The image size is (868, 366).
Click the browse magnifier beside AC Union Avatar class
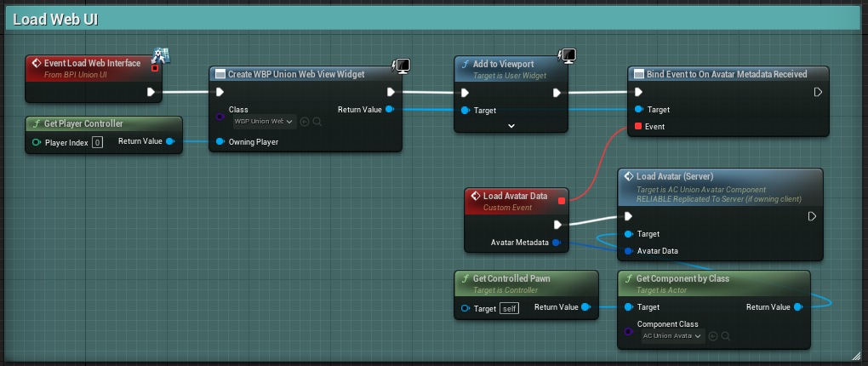pyautogui.click(x=726, y=336)
